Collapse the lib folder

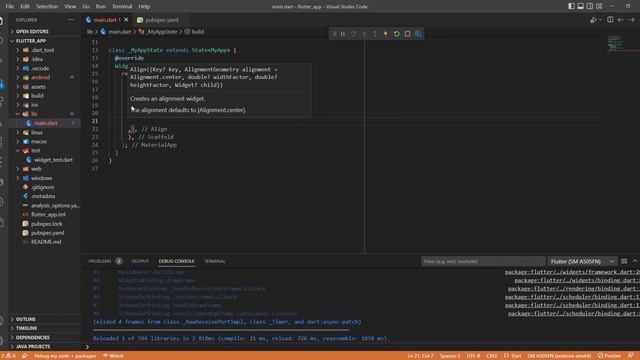coord(44,114)
